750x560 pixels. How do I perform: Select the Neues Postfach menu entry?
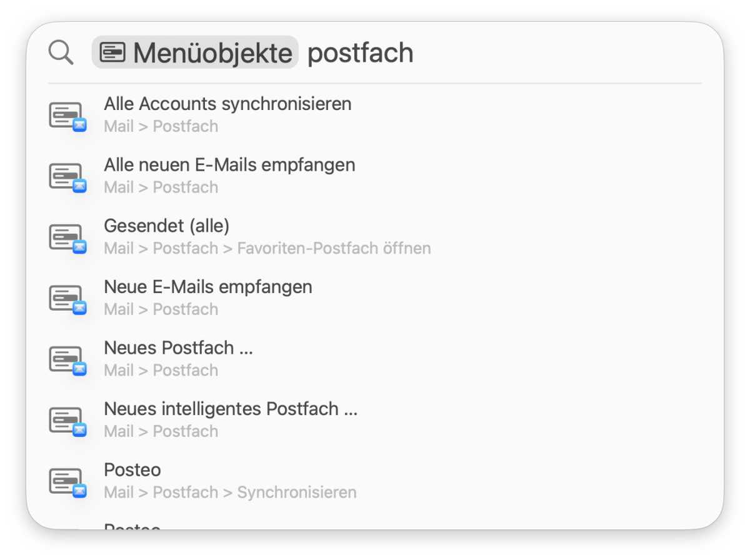pos(178,348)
